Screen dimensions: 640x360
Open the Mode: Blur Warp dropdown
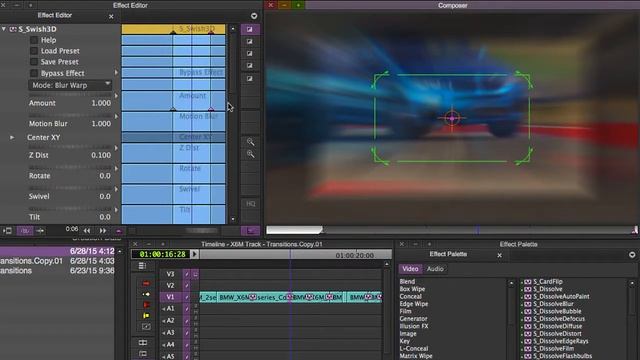click(70, 85)
